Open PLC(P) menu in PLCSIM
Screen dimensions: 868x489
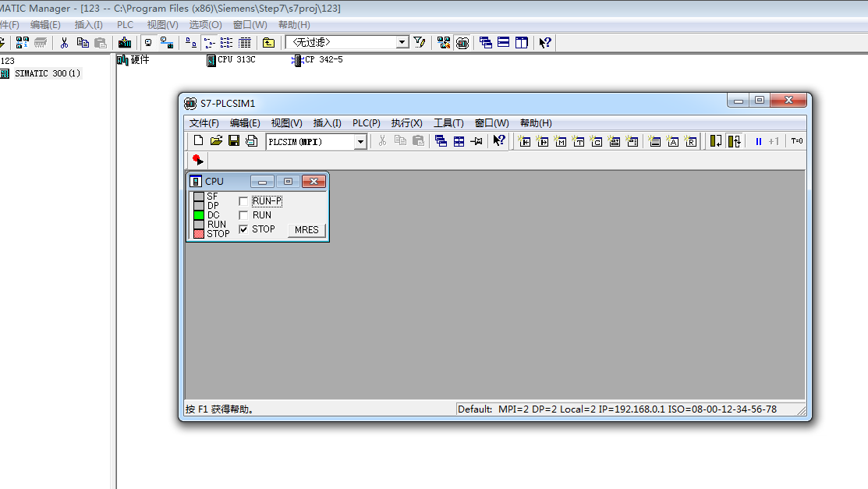click(x=366, y=123)
